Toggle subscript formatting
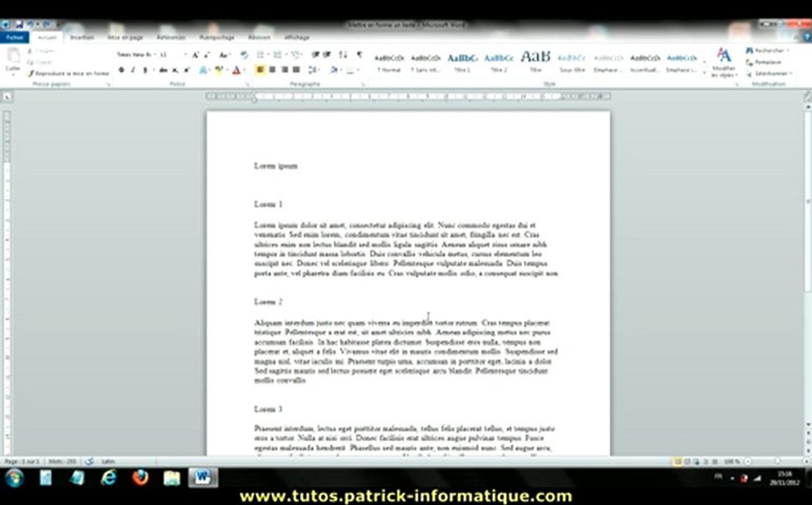Image resolution: width=812 pixels, height=505 pixels. (175, 70)
